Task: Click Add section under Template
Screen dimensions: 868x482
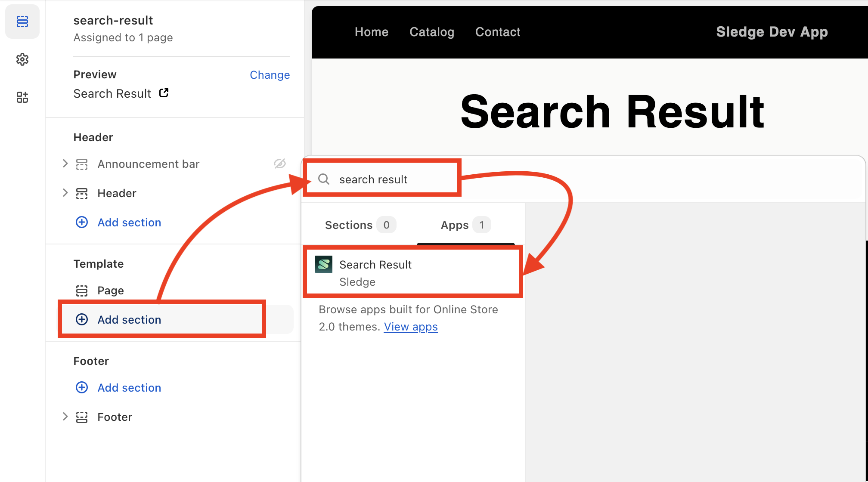Action: pos(129,320)
